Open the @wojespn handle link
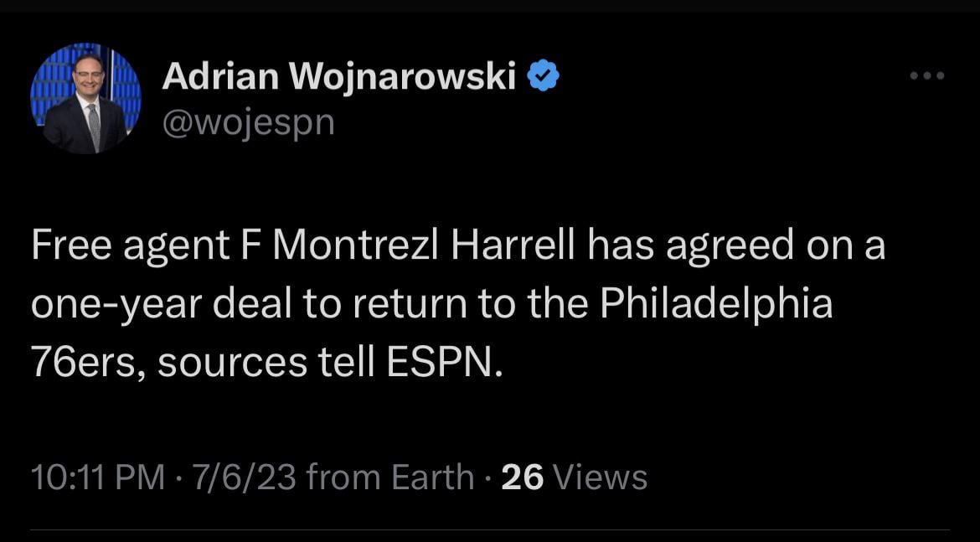 tap(248, 122)
